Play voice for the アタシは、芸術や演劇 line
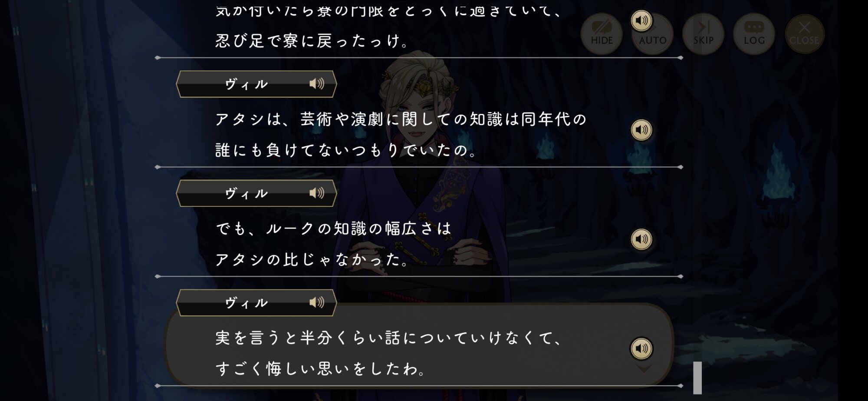The height and width of the screenshot is (401, 868). pyautogui.click(x=641, y=130)
